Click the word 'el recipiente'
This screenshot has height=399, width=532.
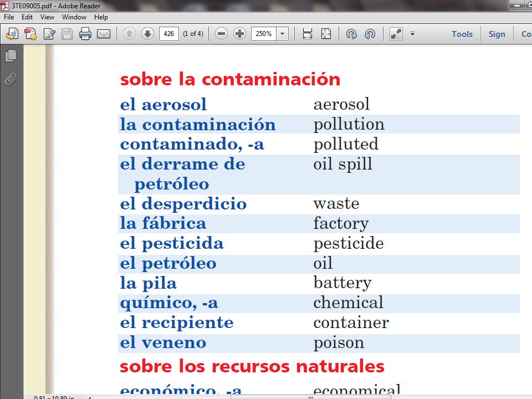(x=177, y=323)
